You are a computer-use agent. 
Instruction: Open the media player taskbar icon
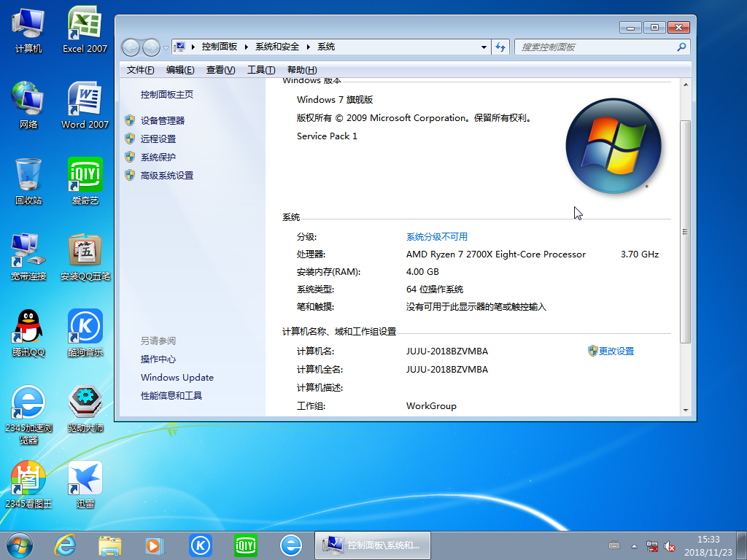[x=155, y=545]
